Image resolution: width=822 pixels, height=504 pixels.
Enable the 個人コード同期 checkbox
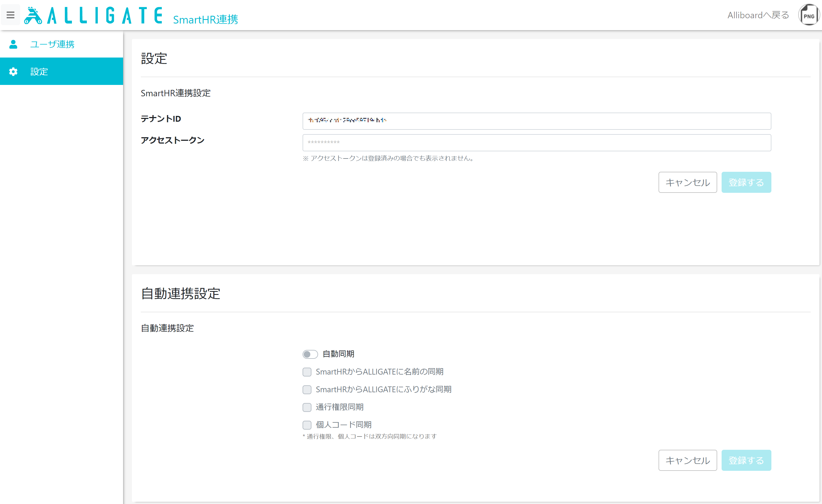tap(307, 425)
